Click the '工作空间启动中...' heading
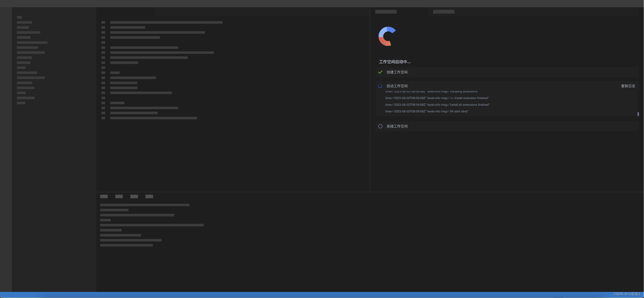The height and width of the screenshot is (298, 644). 395,62
